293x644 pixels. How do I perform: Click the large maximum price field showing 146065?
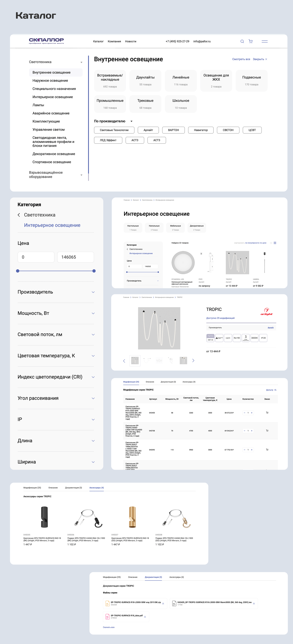(x=76, y=257)
